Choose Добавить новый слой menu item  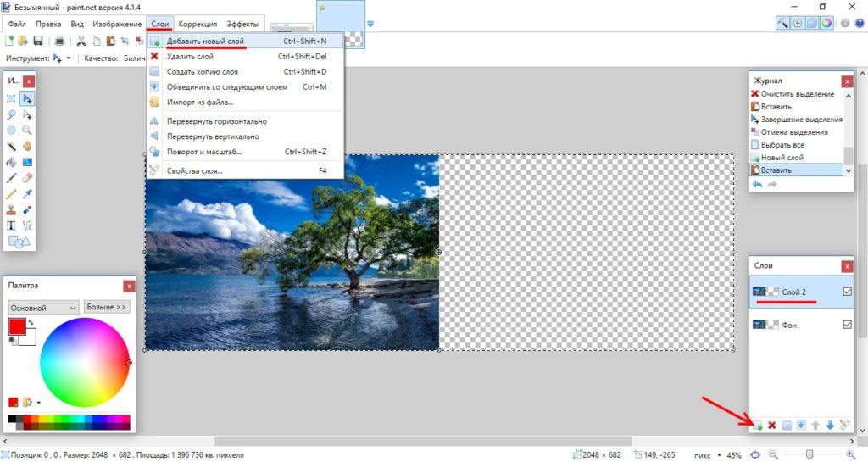pos(247,41)
